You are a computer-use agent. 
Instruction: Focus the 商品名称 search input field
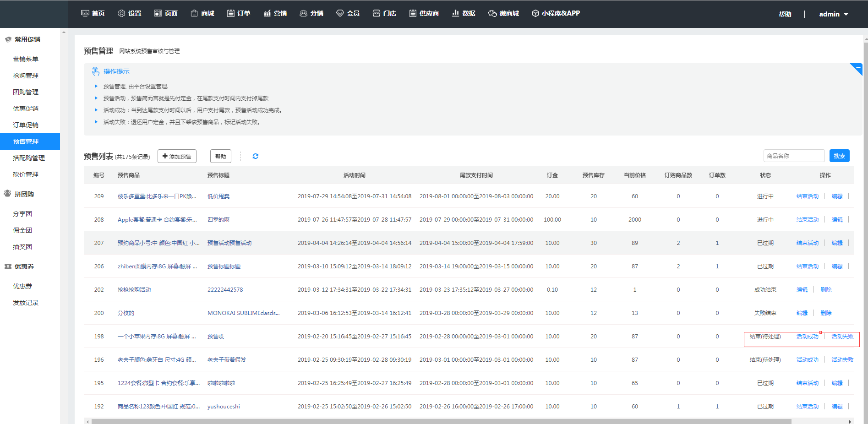click(793, 156)
